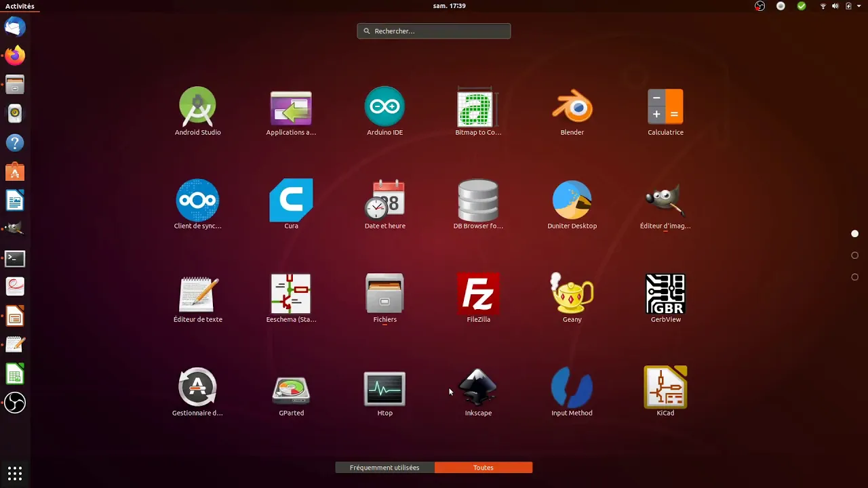Switch to Fréquemment utilisées tab
This screenshot has width=868, height=488.
coord(384,468)
